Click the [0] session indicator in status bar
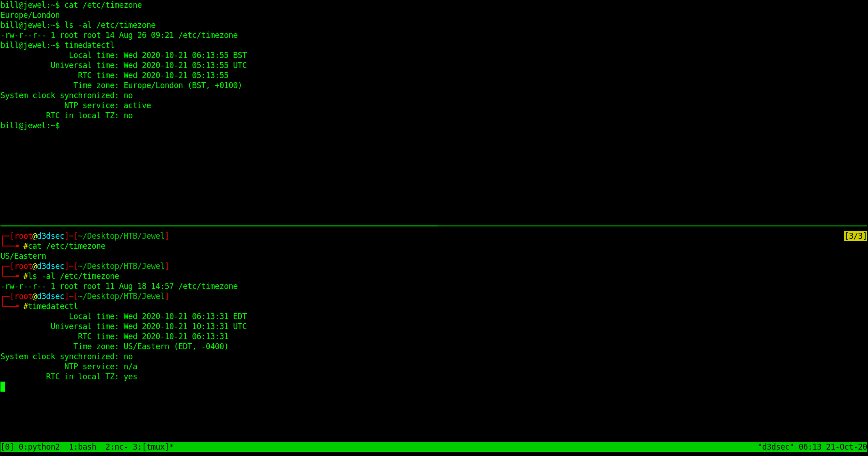This screenshot has height=456, width=868. coord(7,447)
